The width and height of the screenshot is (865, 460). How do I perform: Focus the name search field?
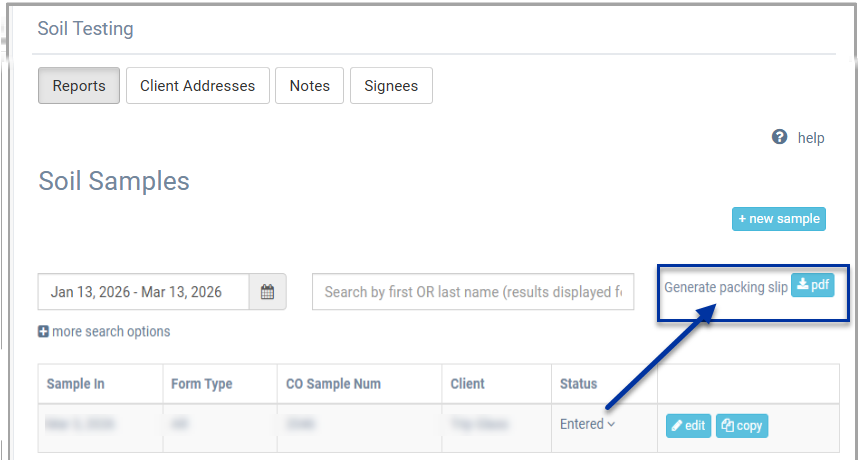[472, 292]
